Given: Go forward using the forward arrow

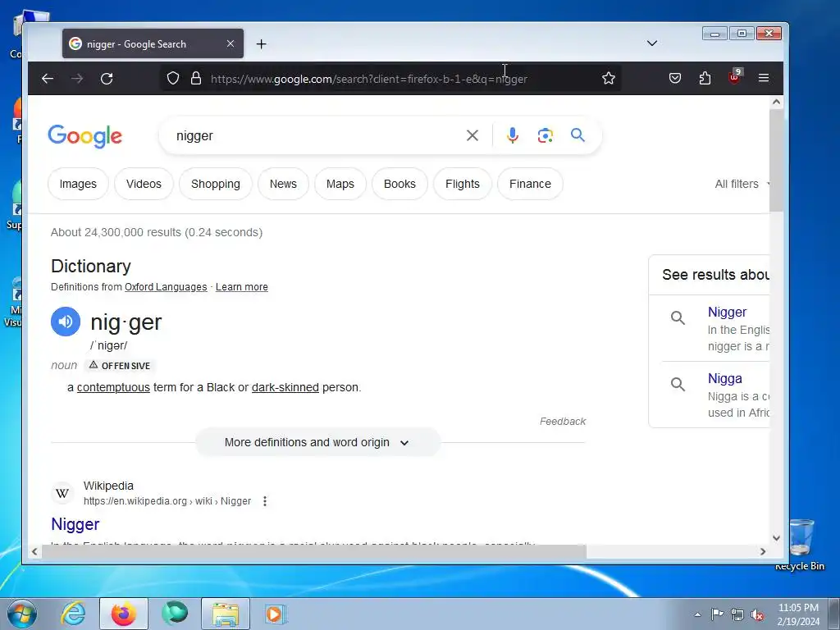Looking at the screenshot, I should 77,79.
